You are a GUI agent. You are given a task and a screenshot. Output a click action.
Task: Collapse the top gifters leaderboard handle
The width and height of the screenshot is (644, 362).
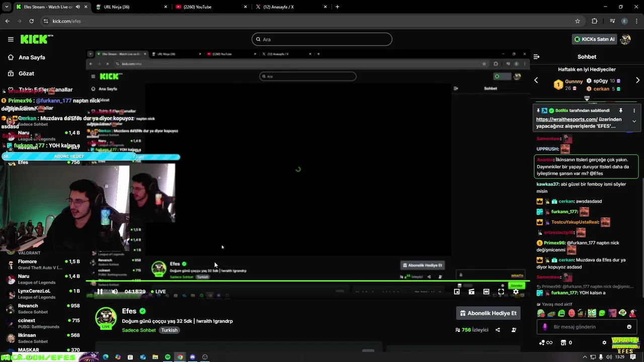pos(587,99)
